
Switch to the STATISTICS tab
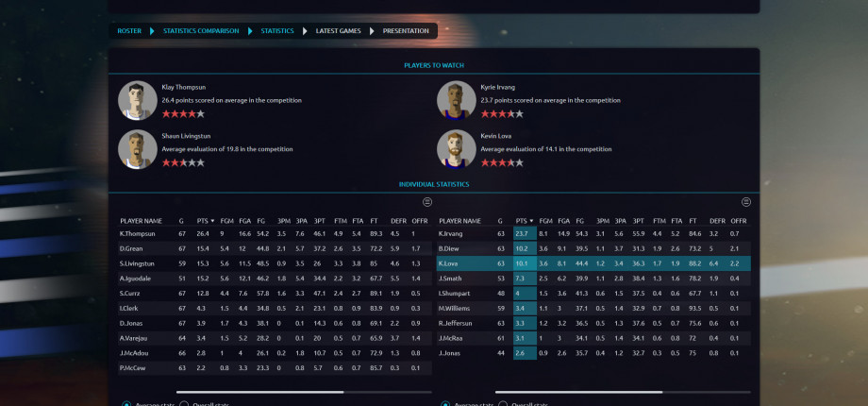pyautogui.click(x=277, y=31)
